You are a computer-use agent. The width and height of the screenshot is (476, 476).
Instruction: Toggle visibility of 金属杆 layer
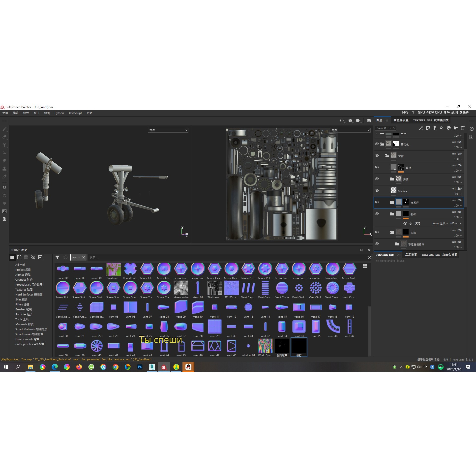tap(377, 202)
